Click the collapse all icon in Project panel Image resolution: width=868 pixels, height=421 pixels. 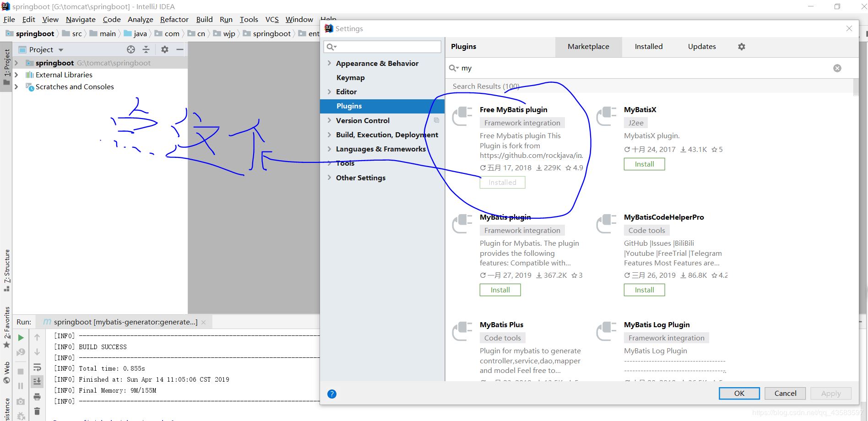tap(146, 49)
